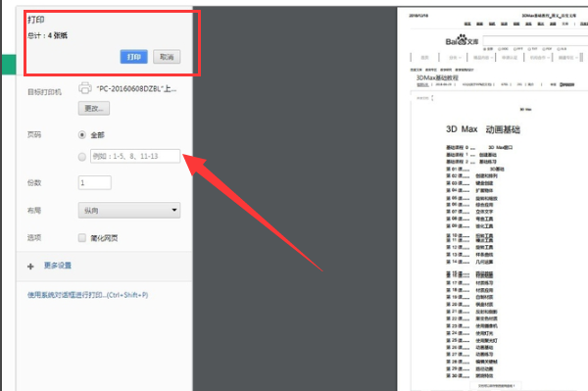The width and height of the screenshot is (588, 391).
Task: Expand 更多设置 using the plus icon
Action: point(30,267)
